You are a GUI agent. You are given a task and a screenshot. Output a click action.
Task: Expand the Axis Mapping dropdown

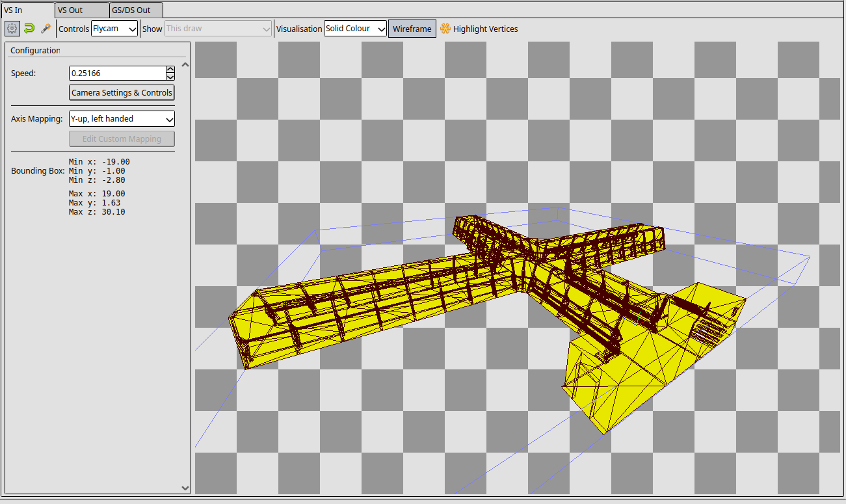click(122, 119)
